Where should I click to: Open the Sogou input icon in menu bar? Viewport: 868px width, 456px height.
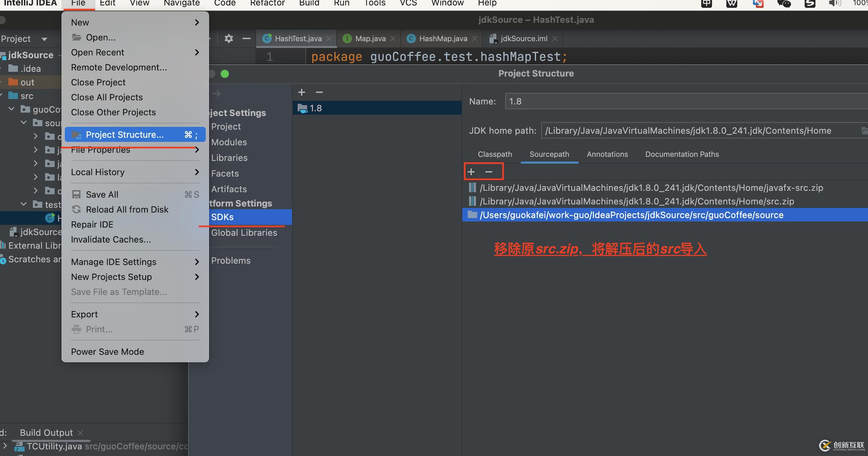tap(810, 4)
